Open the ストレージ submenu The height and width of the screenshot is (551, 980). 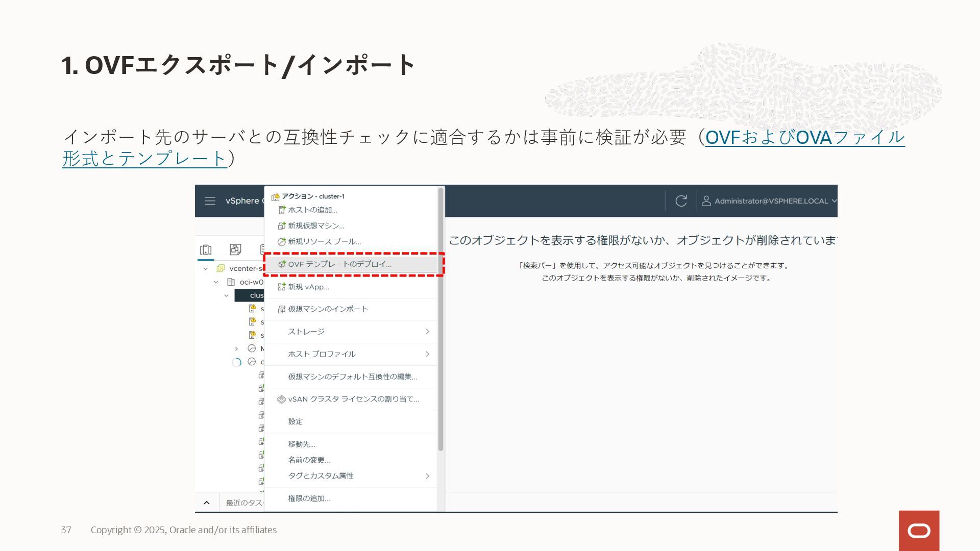[351, 332]
